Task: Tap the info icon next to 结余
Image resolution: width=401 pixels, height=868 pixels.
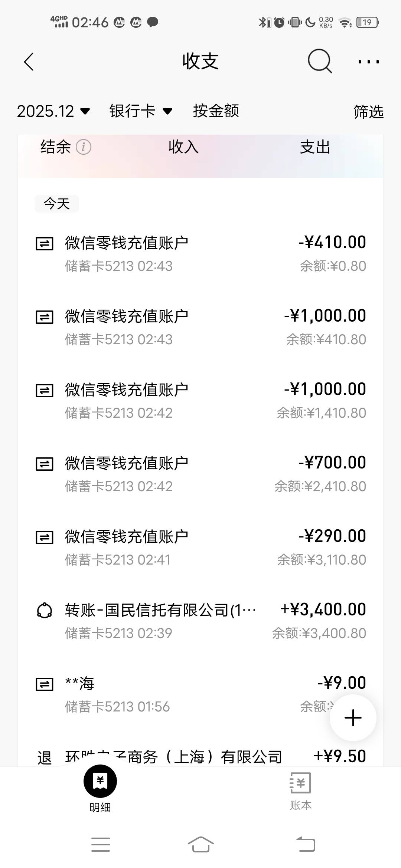Action: (84, 147)
